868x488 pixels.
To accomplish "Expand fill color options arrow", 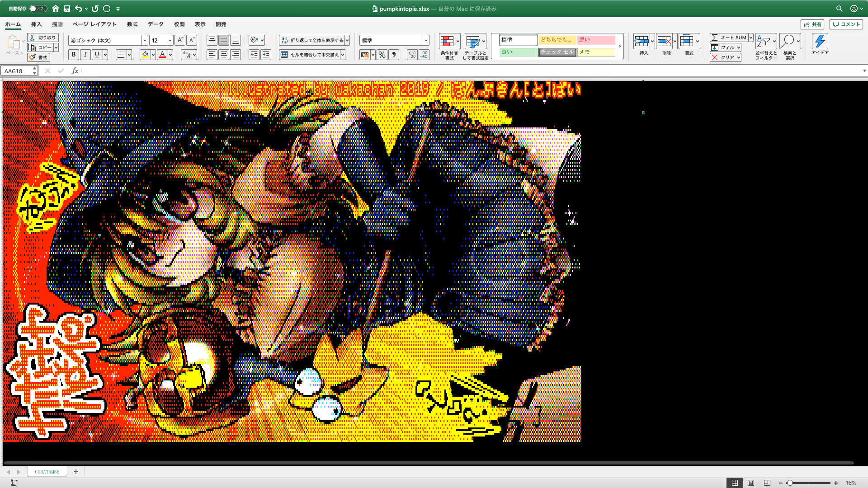I will click(x=153, y=55).
